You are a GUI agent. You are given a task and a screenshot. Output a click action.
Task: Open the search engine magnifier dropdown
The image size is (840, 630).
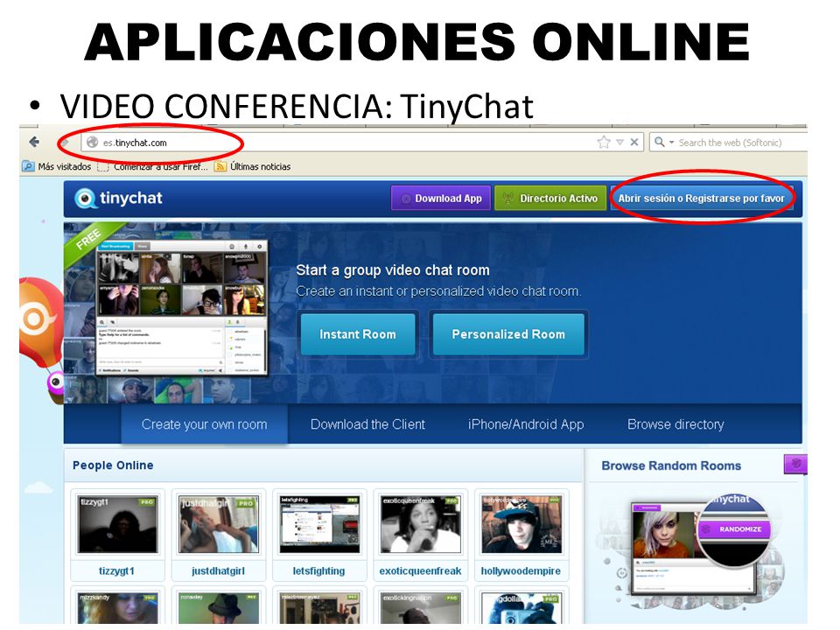tap(663, 142)
